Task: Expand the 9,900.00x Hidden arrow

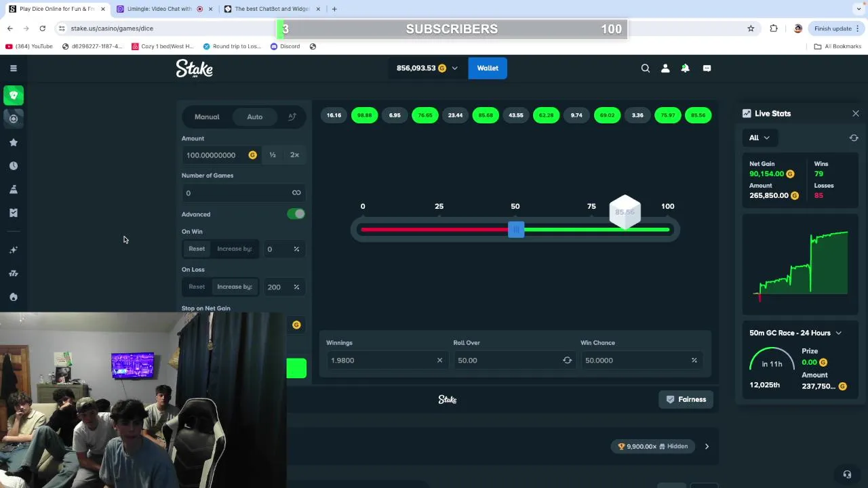Action: coord(707,446)
